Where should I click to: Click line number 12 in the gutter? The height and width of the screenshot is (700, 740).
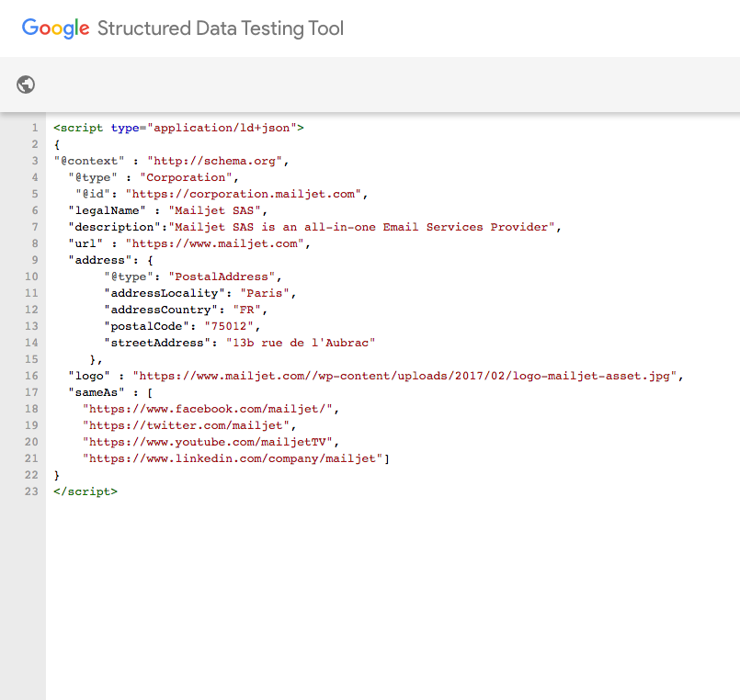pos(31,310)
